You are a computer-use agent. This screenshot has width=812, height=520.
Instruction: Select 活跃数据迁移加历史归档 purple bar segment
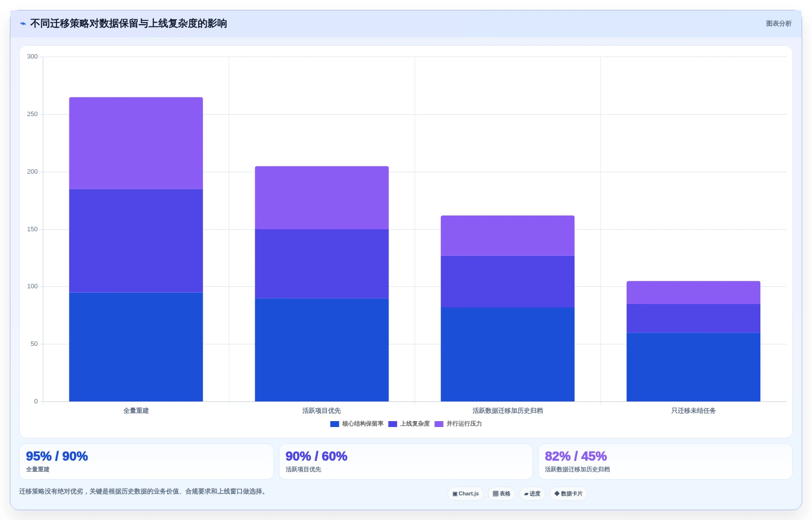tap(508, 236)
